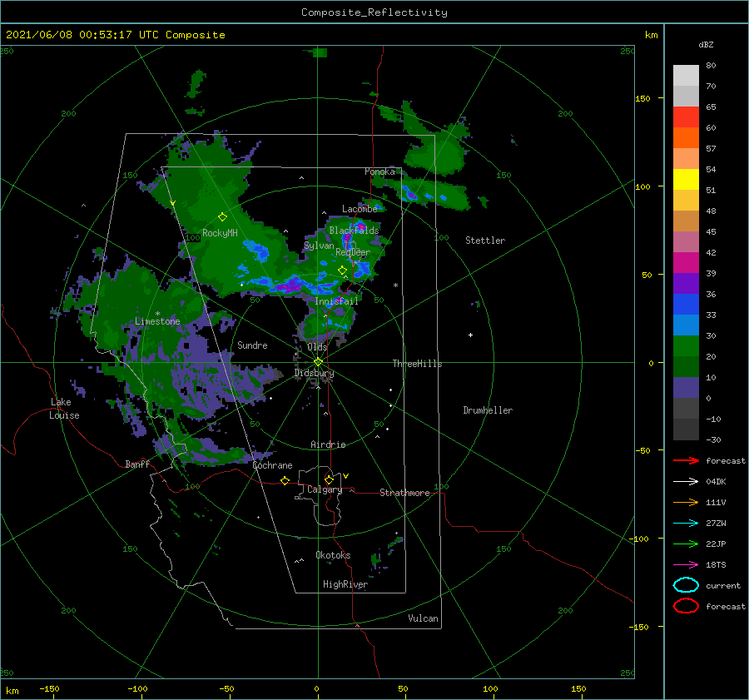This screenshot has width=749, height=700.
Task: Click yellow diamond marker above RockyMH
Action: pos(222,217)
